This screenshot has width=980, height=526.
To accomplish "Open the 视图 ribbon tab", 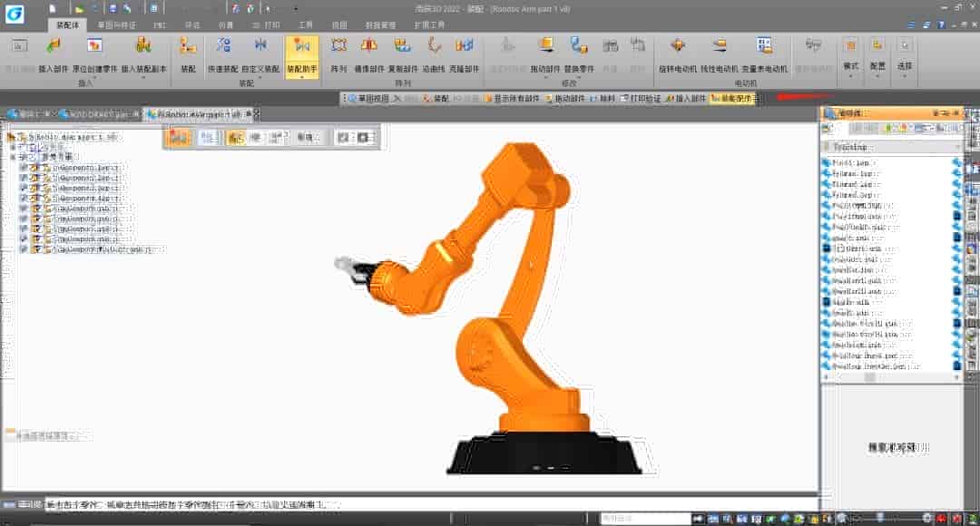I will [339, 25].
